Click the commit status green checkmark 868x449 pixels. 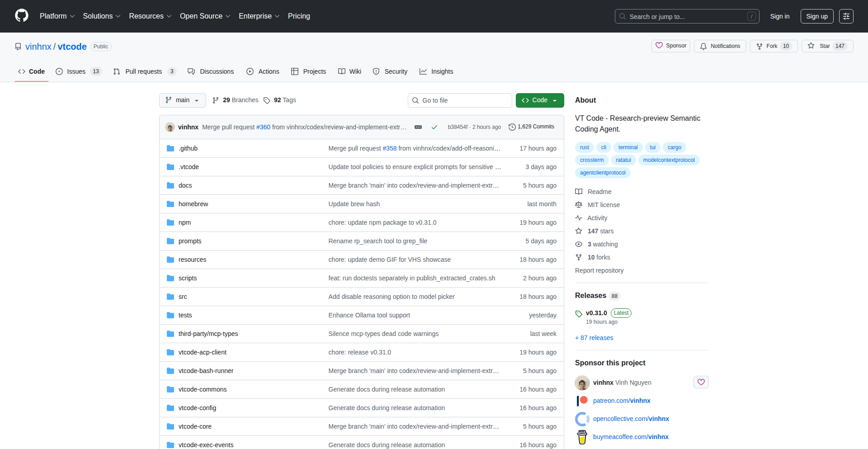click(x=434, y=127)
